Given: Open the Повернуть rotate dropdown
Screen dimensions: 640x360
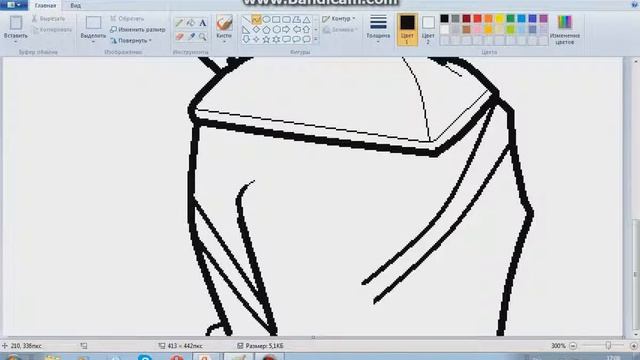Looking at the screenshot, I should point(131,40).
